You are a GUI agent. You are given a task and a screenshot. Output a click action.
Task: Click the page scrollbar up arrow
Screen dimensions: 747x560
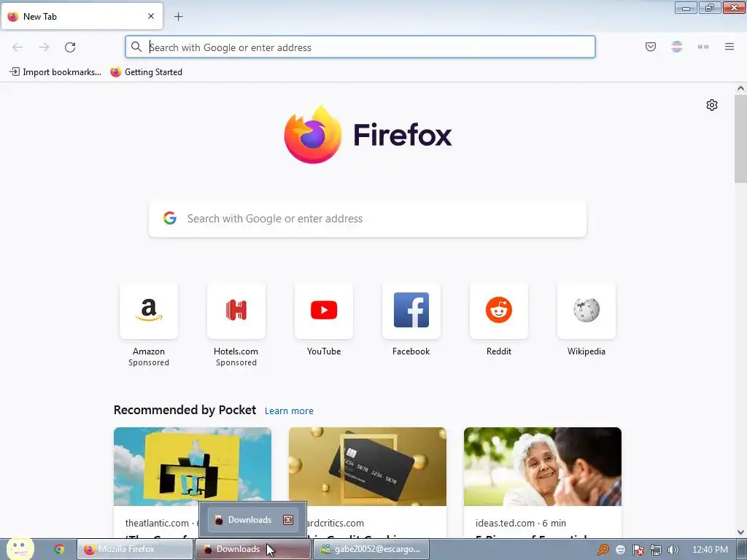click(x=740, y=88)
